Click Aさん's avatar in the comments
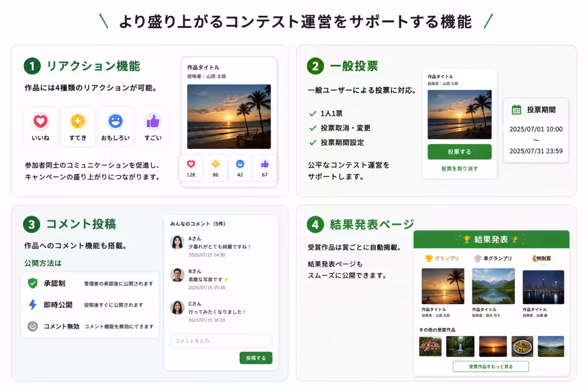 (x=177, y=242)
